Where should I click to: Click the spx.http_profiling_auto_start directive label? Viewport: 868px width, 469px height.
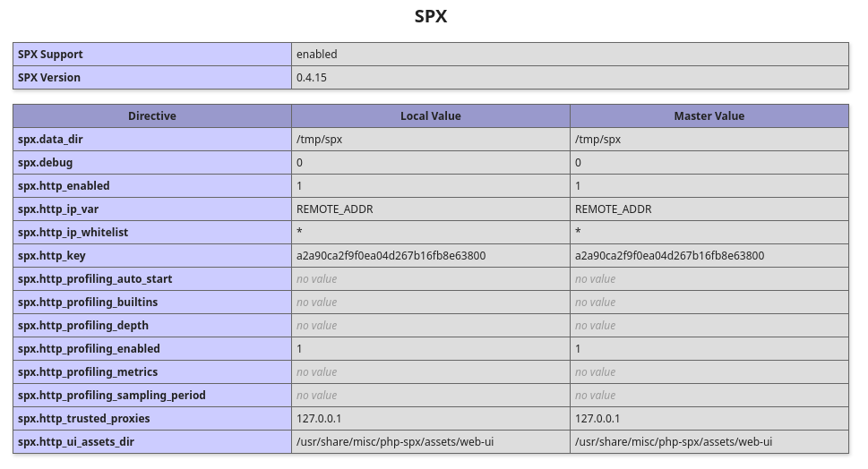pyautogui.click(x=95, y=278)
